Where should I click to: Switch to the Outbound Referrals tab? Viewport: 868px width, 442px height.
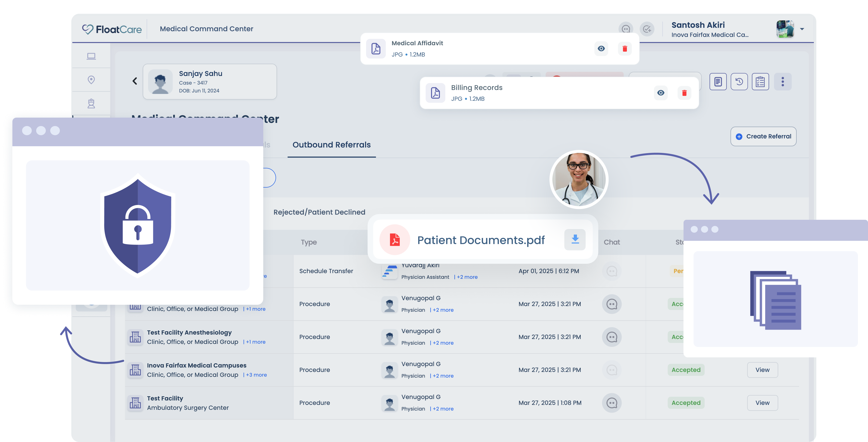pyautogui.click(x=332, y=145)
